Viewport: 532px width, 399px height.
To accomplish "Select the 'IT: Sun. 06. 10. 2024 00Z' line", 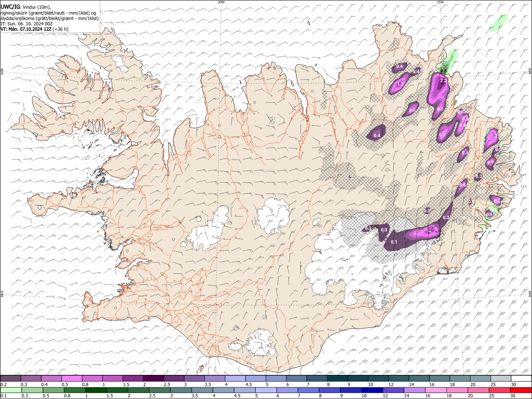I will pos(27,24).
